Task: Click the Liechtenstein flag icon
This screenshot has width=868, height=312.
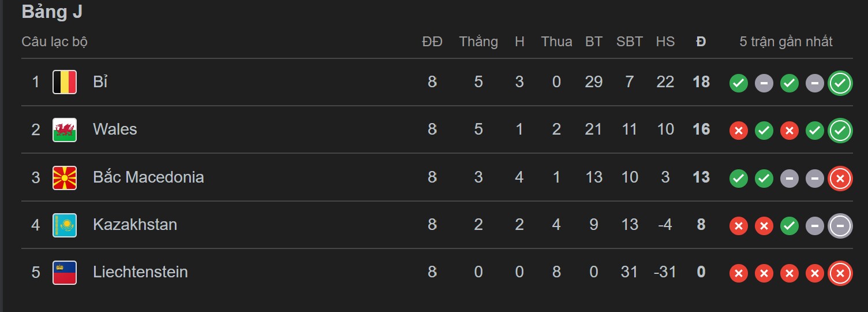Action: (65, 272)
